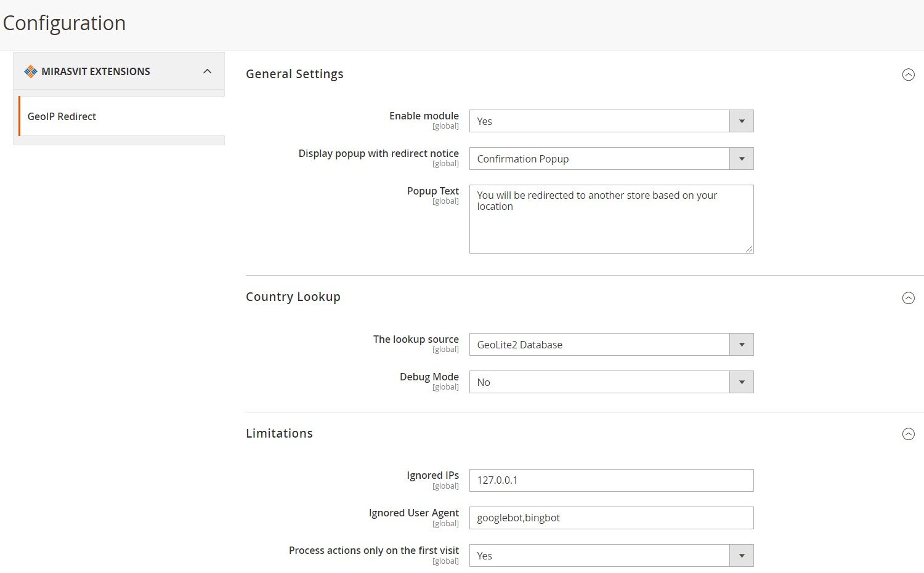
Task: Collapse the General Settings section
Action: (908, 74)
